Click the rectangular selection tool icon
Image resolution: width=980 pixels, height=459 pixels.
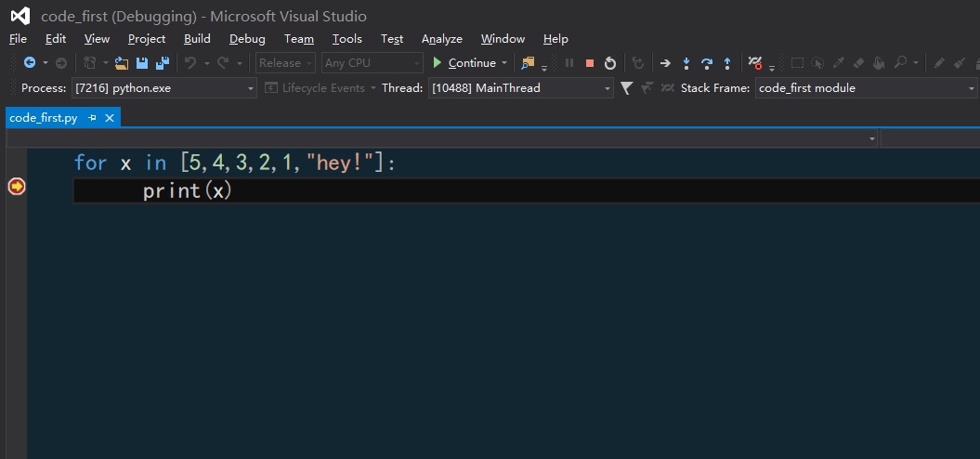797,62
